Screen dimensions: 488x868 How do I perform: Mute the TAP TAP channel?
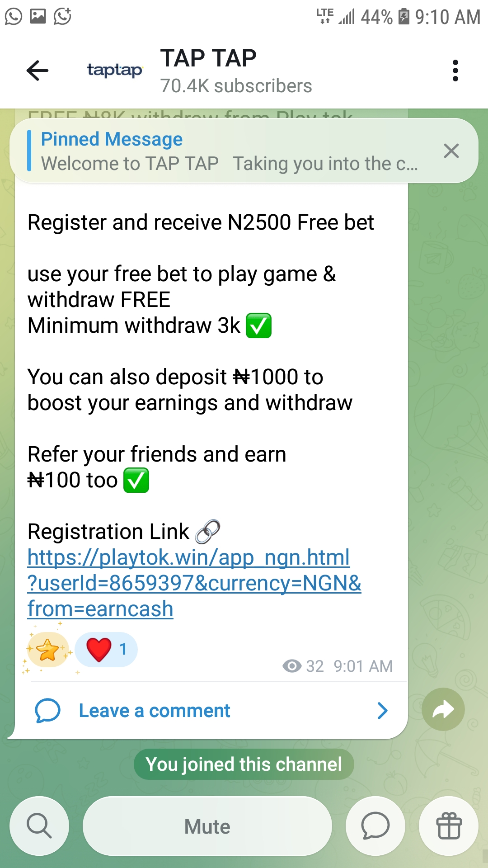point(207,826)
